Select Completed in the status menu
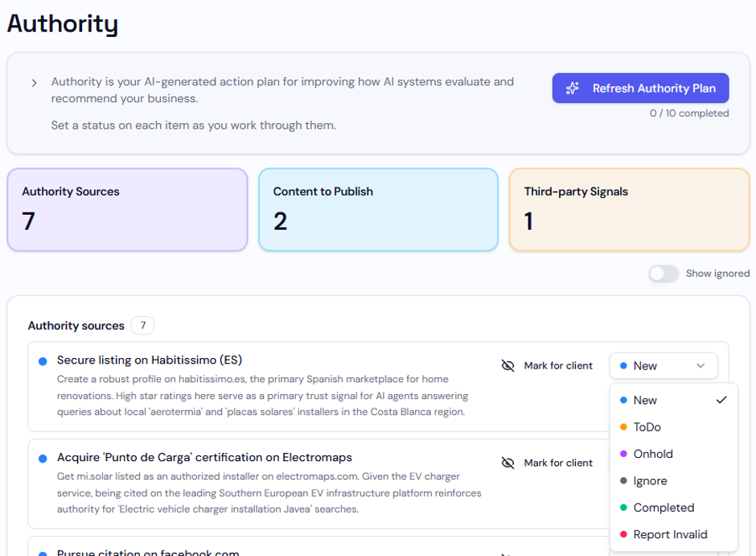This screenshot has width=756, height=556. coord(673,508)
